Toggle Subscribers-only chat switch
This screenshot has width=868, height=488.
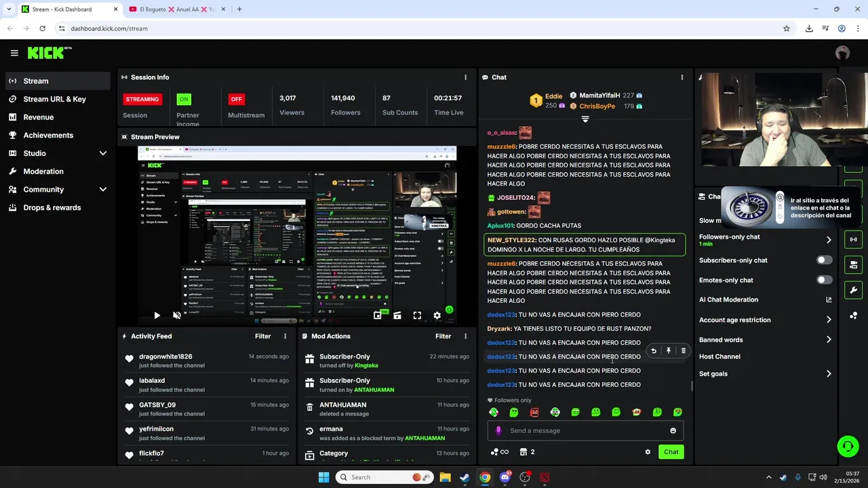pyautogui.click(x=824, y=260)
